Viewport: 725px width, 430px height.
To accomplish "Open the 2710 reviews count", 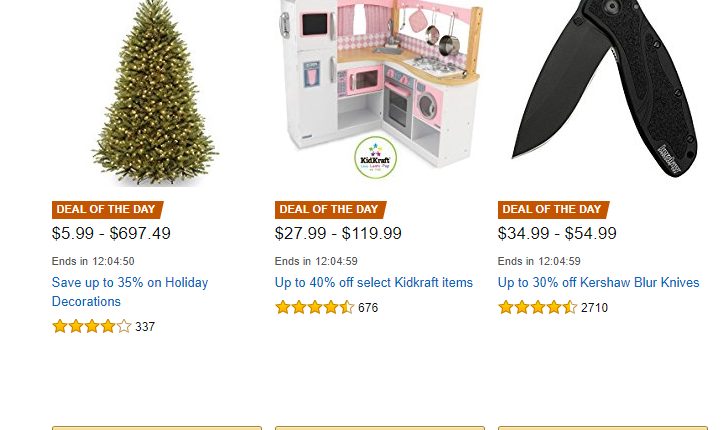I will point(594,308).
